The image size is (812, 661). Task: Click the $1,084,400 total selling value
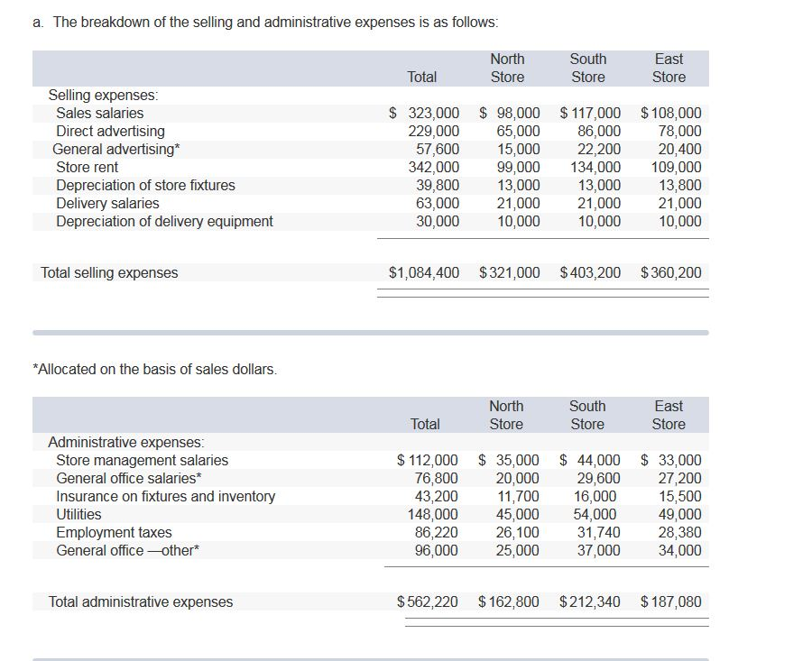point(424,272)
